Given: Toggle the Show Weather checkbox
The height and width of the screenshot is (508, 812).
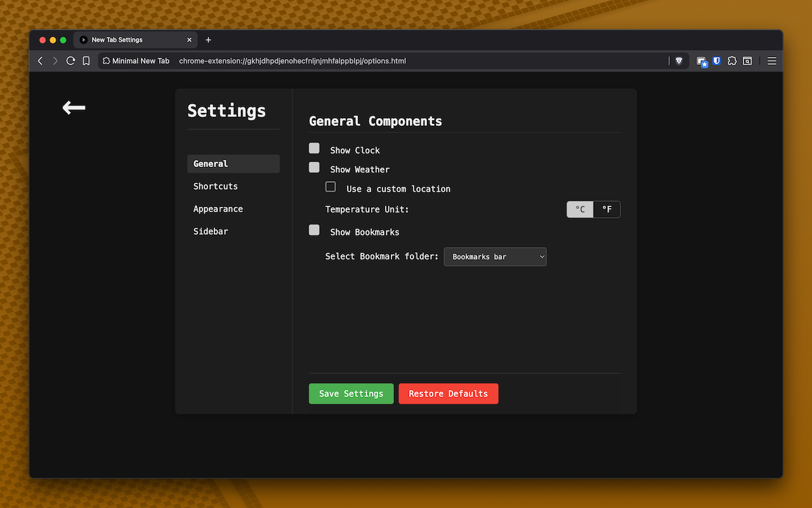Looking at the screenshot, I should [314, 168].
